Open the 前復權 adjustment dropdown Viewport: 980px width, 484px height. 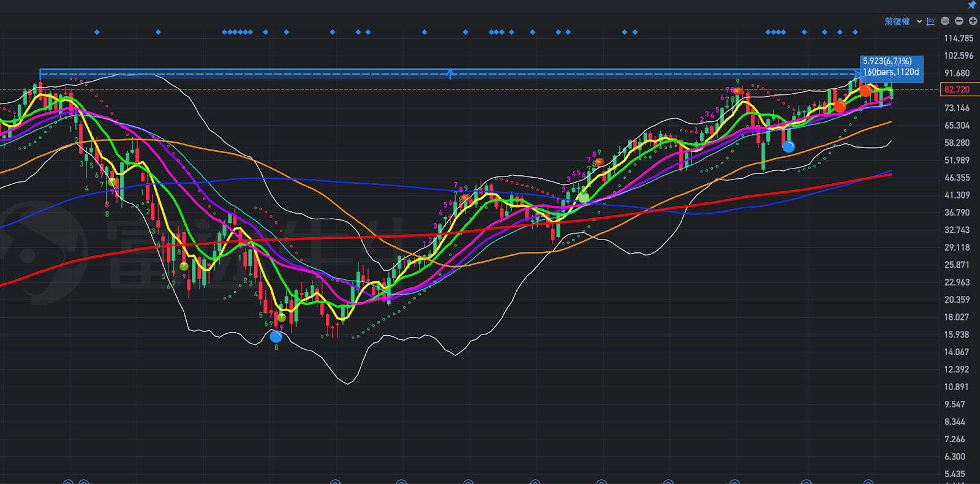pyautogui.click(x=903, y=21)
